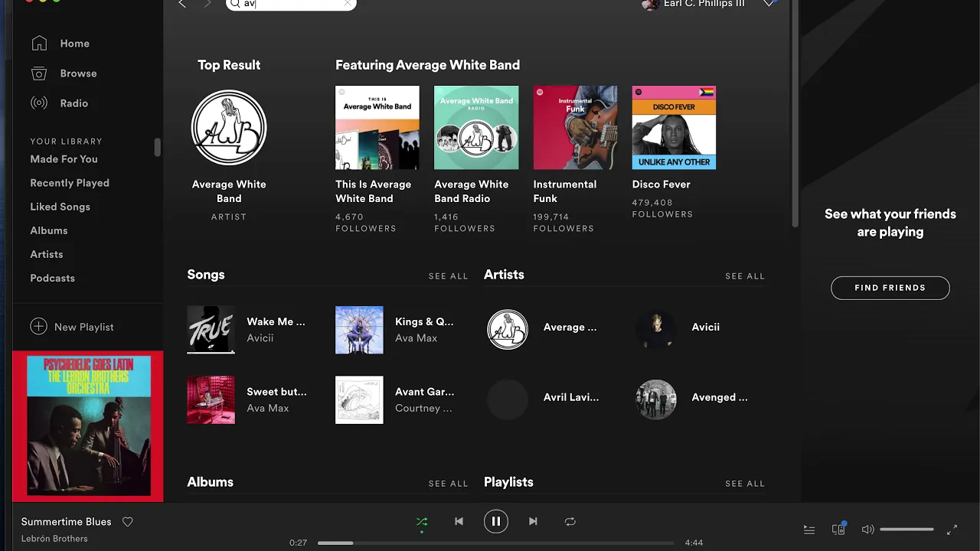The image size is (980, 551).
Task: Click the sidebar scrollbar
Action: pos(158,147)
